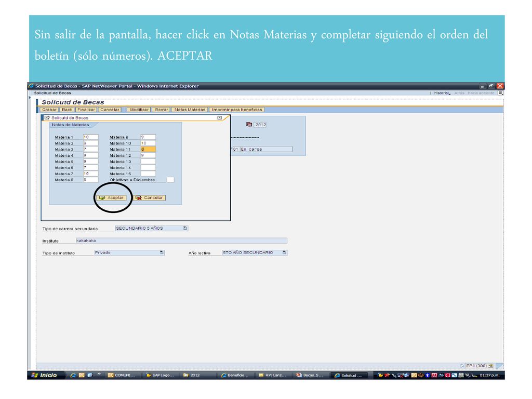Select the Notas de Materias tab
Image resolution: width=532 pixels, height=399 pixels.
click(x=70, y=125)
